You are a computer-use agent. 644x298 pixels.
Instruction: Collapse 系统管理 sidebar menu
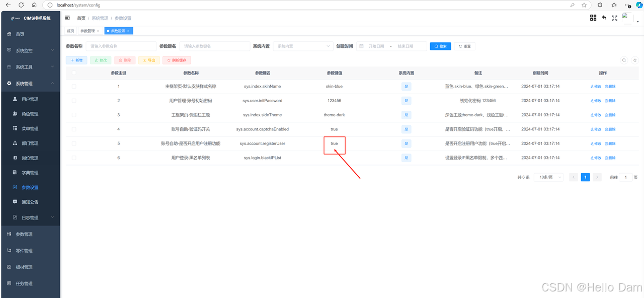pyautogui.click(x=30, y=84)
